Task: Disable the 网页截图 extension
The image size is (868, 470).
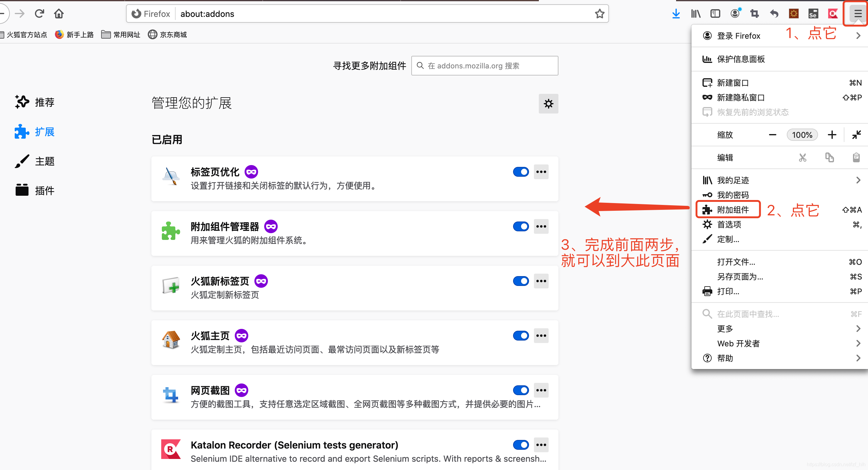Action: 521,390
